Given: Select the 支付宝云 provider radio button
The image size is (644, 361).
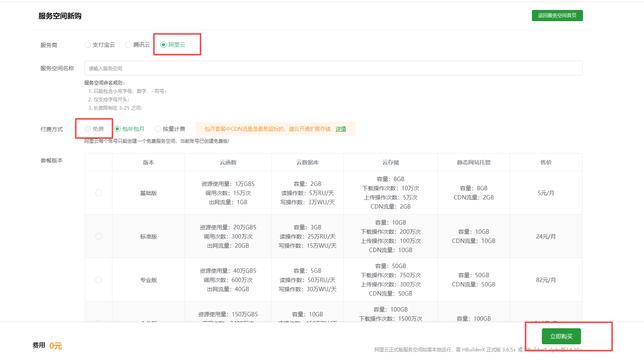Looking at the screenshot, I should point(88,45).
